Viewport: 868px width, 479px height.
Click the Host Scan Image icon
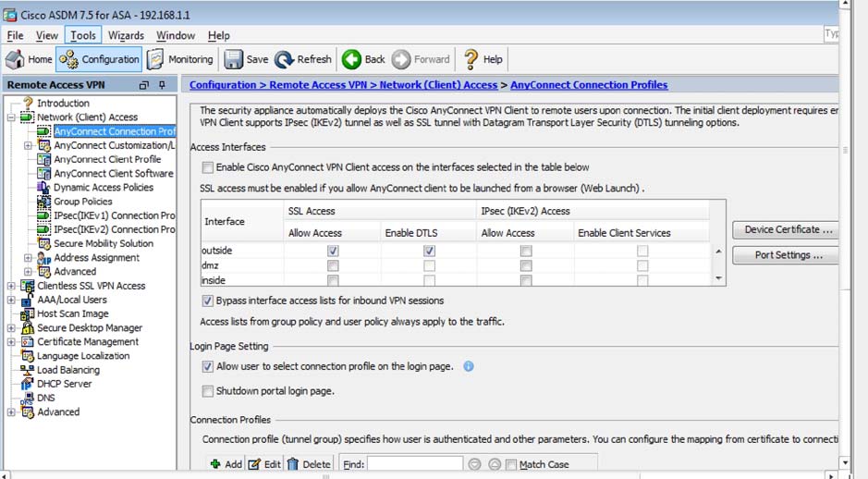click(27, 314)
